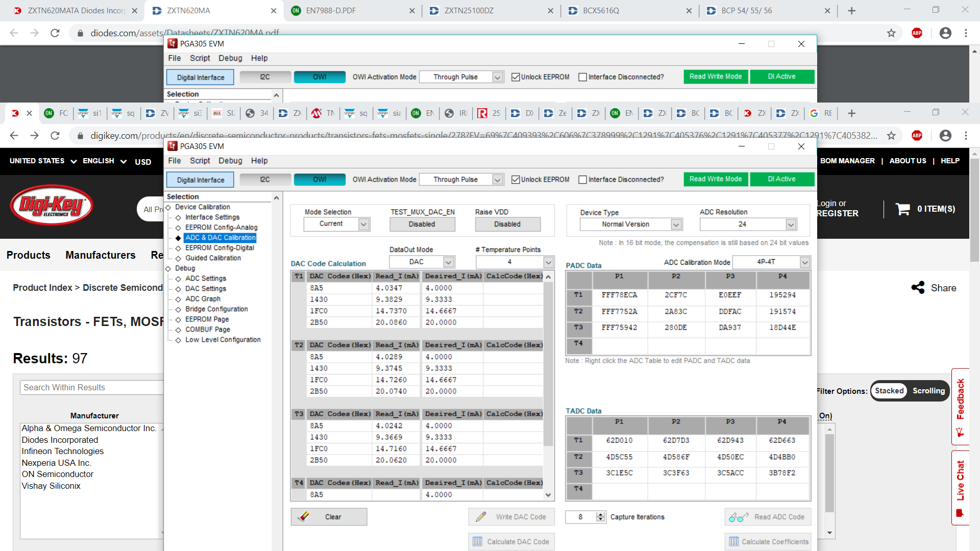980x551 pixels.
Task: Click Digital Interface button in front window
Action: pyautogui.click(x=200, y=180)
